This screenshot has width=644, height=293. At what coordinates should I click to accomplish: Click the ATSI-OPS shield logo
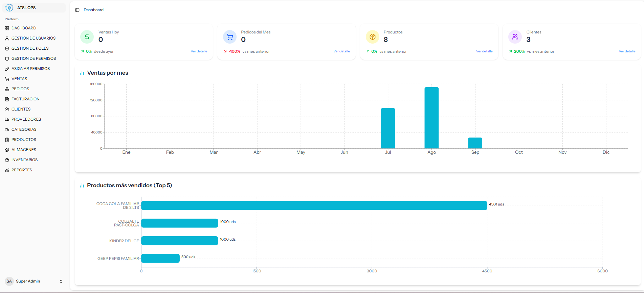tap(9, 8)
